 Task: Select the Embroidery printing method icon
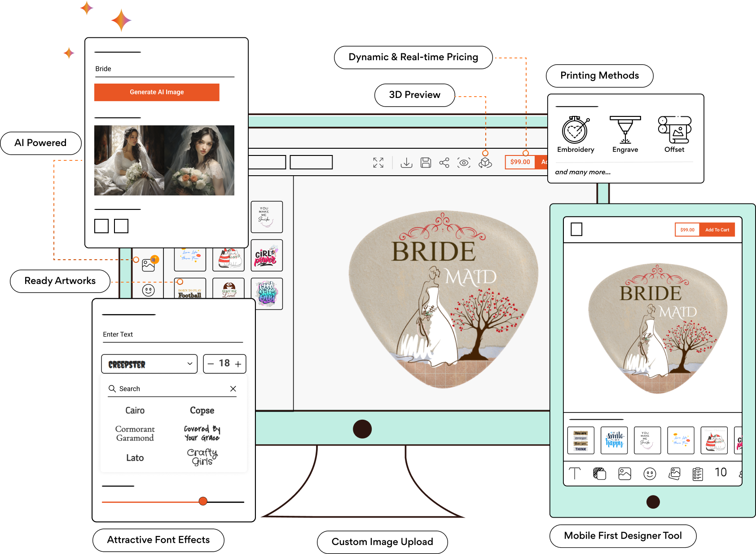(x=575, y=130)
